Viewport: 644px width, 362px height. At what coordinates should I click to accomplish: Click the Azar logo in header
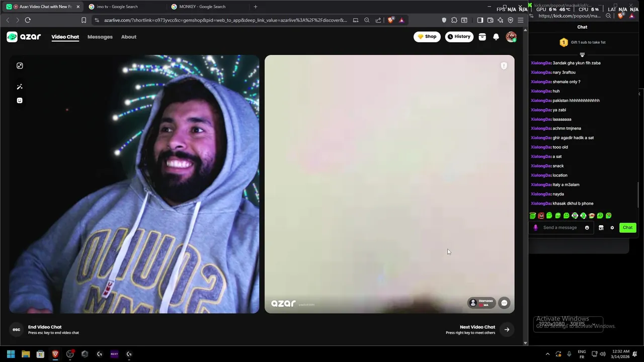(24, 37)
